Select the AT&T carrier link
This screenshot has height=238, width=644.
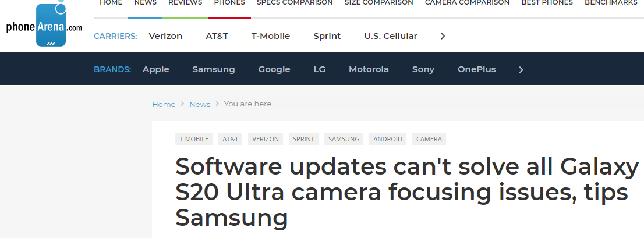coord(217,36)
